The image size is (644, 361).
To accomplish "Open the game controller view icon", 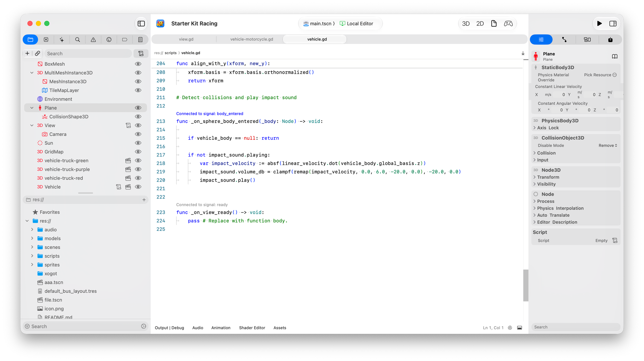I will (x=508, y=24).
